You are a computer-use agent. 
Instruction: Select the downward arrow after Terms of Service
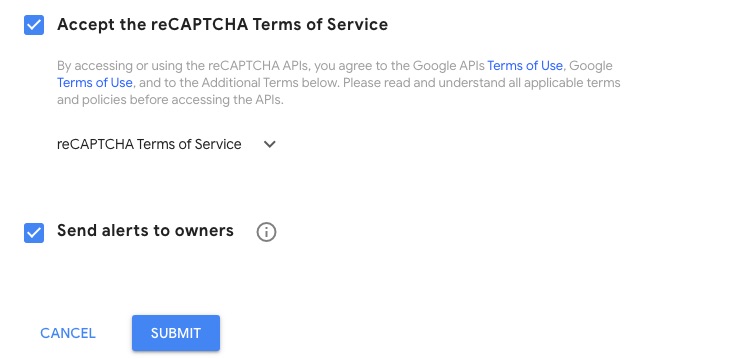pos(270,144)
